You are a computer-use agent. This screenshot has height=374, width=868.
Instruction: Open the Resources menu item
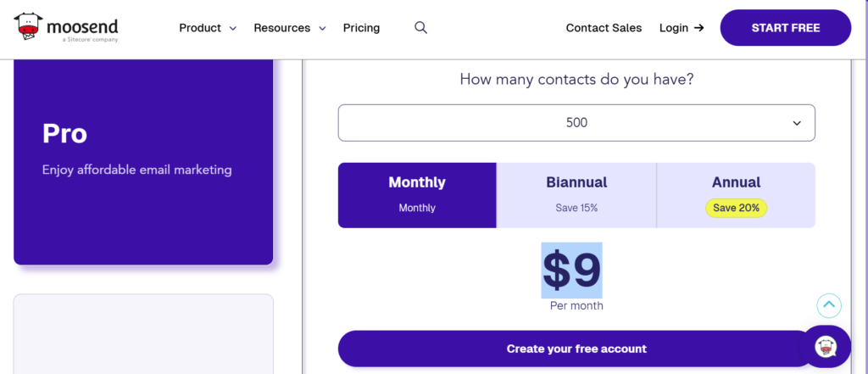281,28
